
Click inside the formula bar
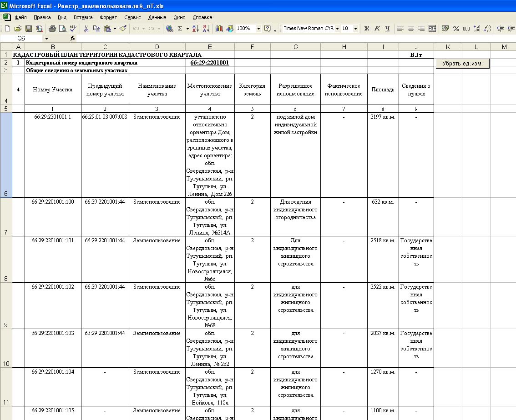pyautogui.click(x=296, y=39)
